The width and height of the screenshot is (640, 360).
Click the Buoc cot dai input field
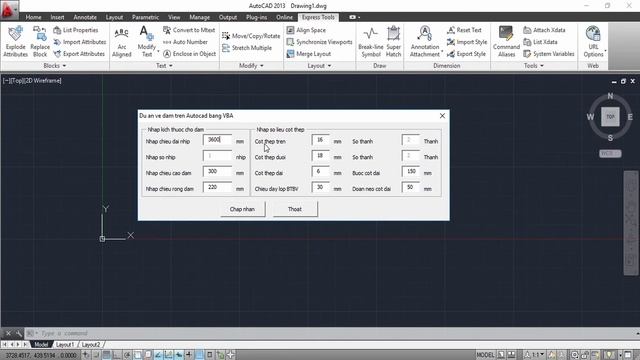tap(411, 172)
